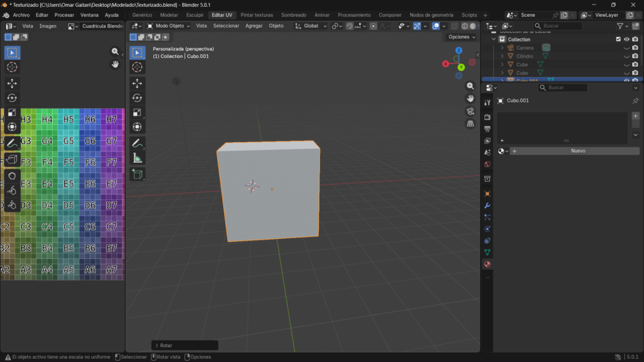Open the Material properties tab

tap(487, 264)
